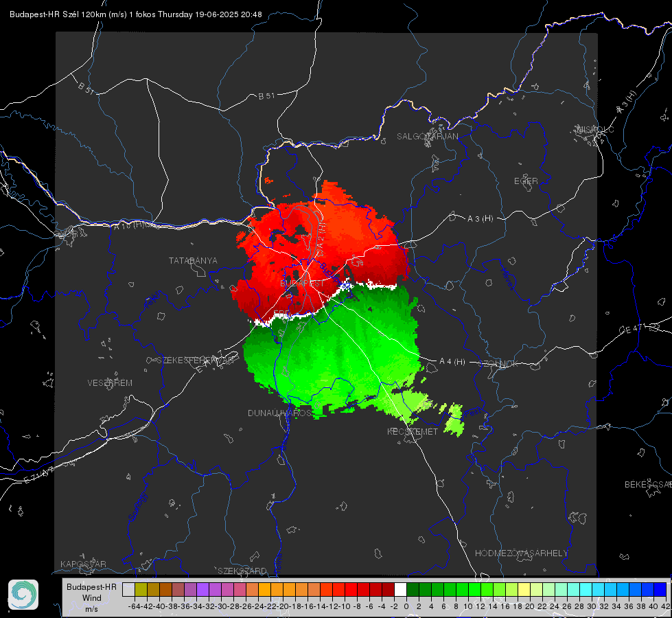Click the 0 value on the legend scale
Screen dimensions: 672x618
point(406,606)
